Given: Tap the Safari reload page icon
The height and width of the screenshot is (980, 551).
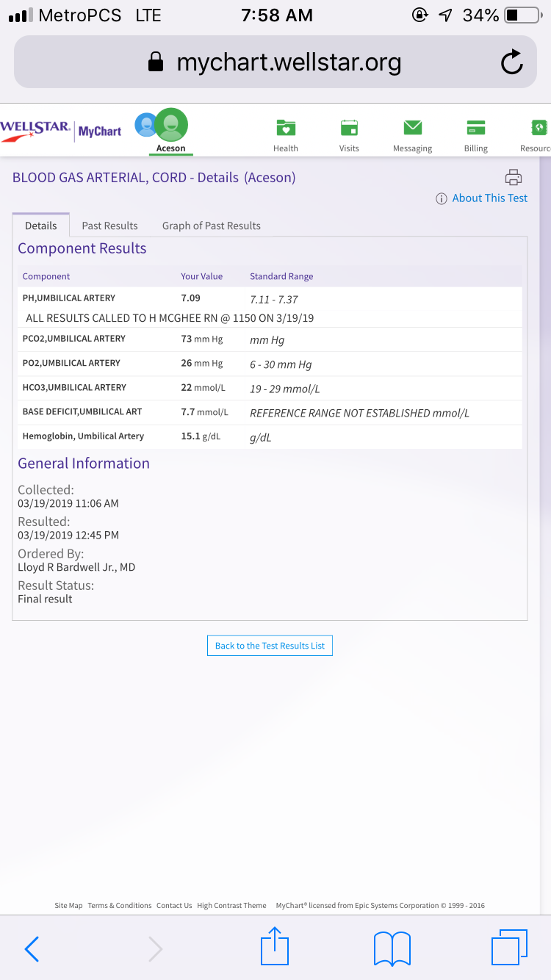Looking at the screenshot, I should (x=511, y=63).
